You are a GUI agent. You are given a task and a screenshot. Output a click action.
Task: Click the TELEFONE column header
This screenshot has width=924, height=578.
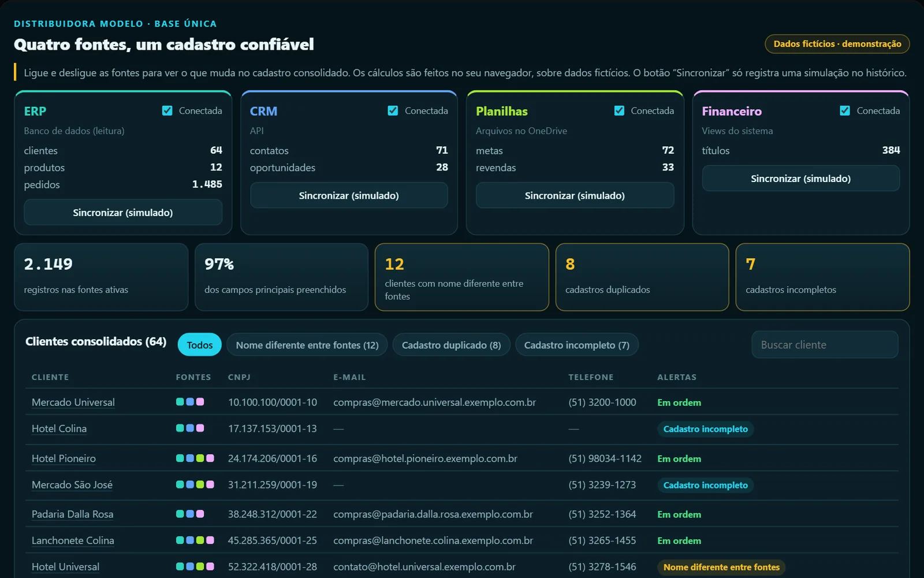pyautogui.click(x=591, y=377)
